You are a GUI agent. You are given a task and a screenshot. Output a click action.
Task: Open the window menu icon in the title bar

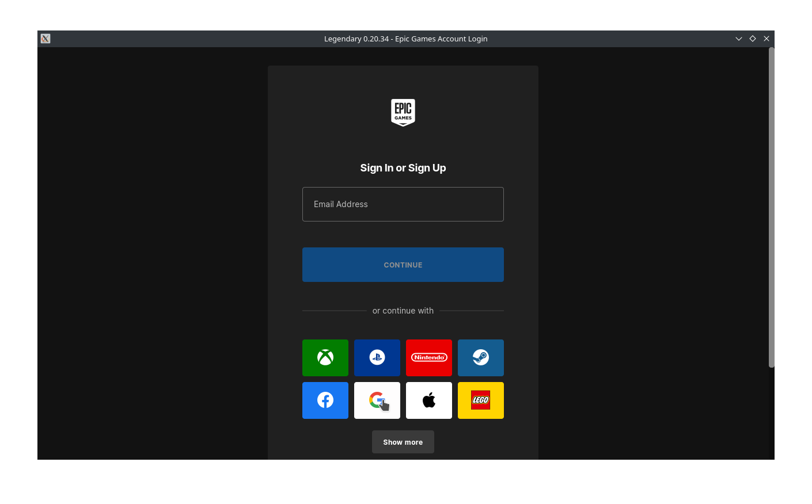(x=45, y=39)
